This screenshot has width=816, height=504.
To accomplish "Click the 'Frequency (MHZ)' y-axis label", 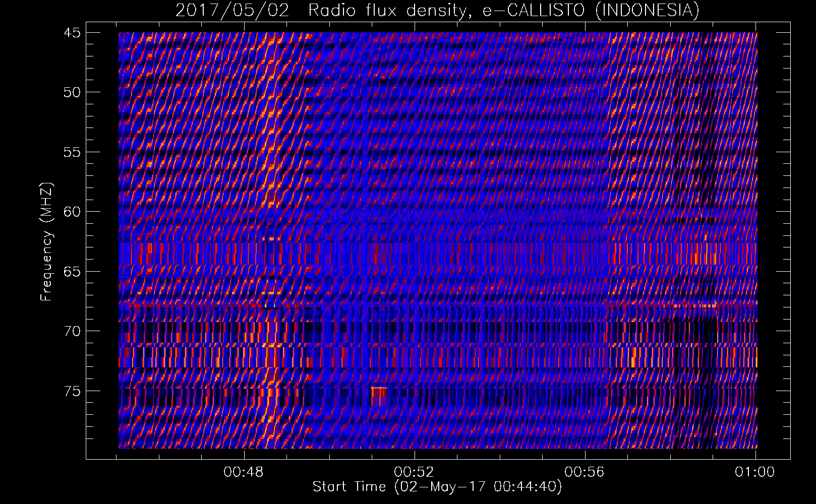I will tap(46, 242).
